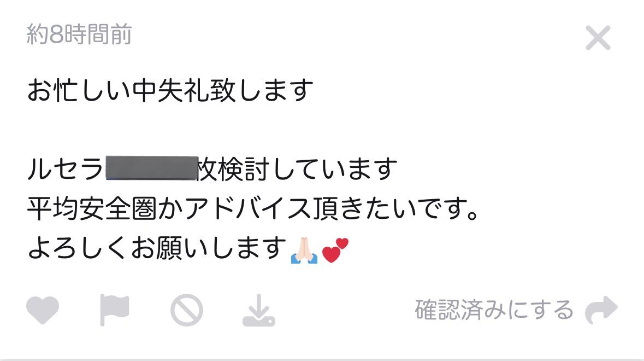Save the message with the download icon
Screen dimensions: 644x361
click(259, 311)
